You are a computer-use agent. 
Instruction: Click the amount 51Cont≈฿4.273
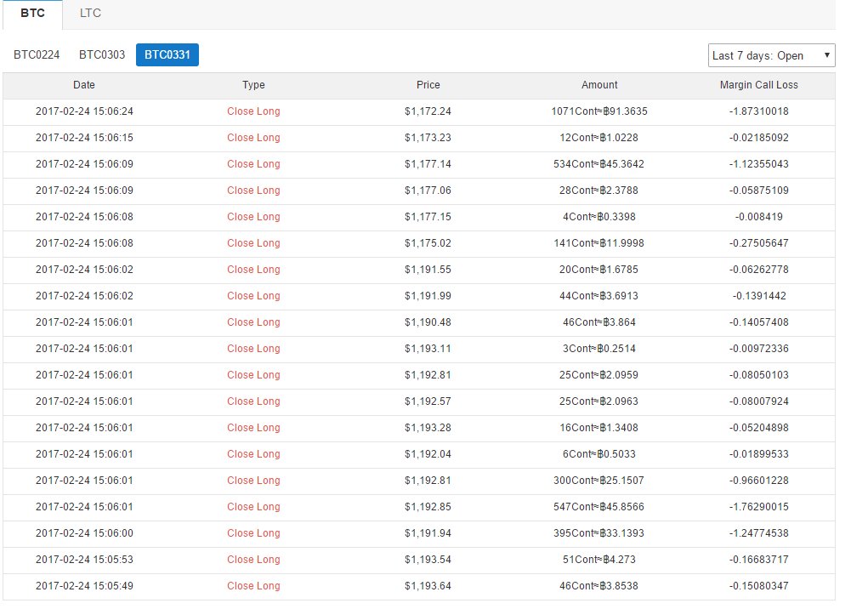tap(599, 560)
